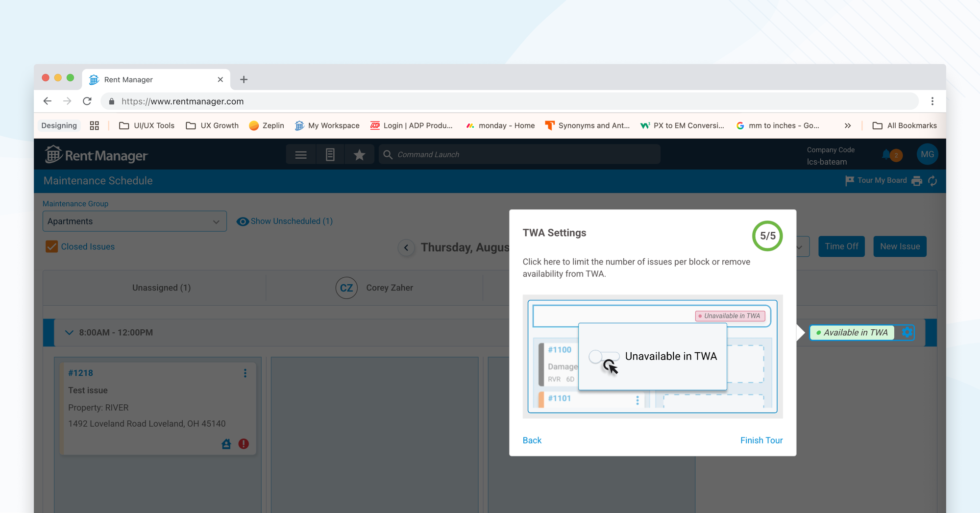This screenshot has width=980, height=513.
Task: Click Back in the tour dialog
Action: [x=532, y=440]
